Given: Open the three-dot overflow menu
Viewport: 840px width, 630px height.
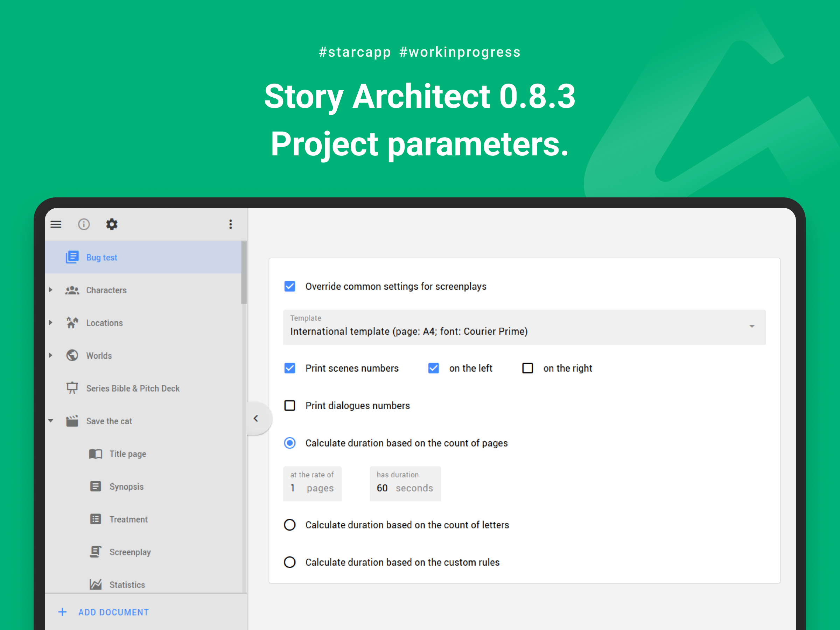Looking at the screenshot, I should coord(231,224).
